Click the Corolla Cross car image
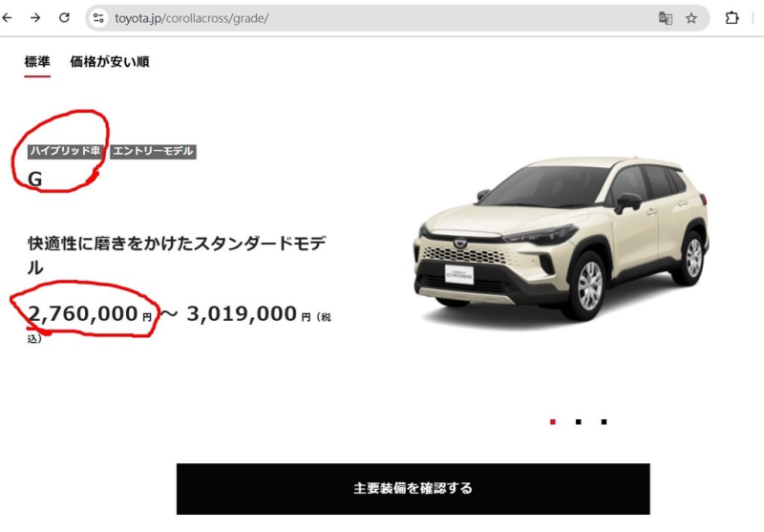Screen dimensions: 764x532 [561, 239]
